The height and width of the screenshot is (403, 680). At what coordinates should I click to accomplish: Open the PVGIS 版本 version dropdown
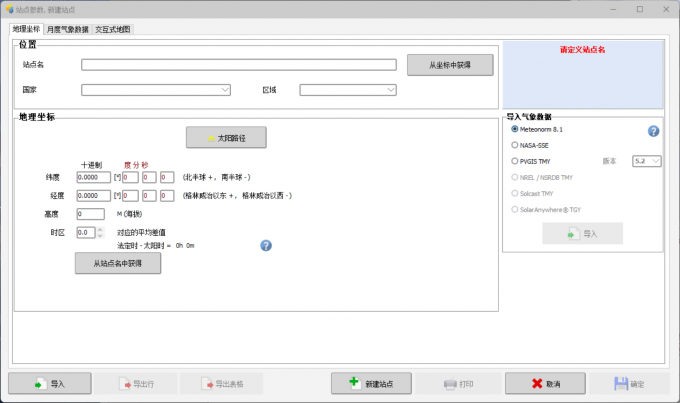[x=642, y=160]
